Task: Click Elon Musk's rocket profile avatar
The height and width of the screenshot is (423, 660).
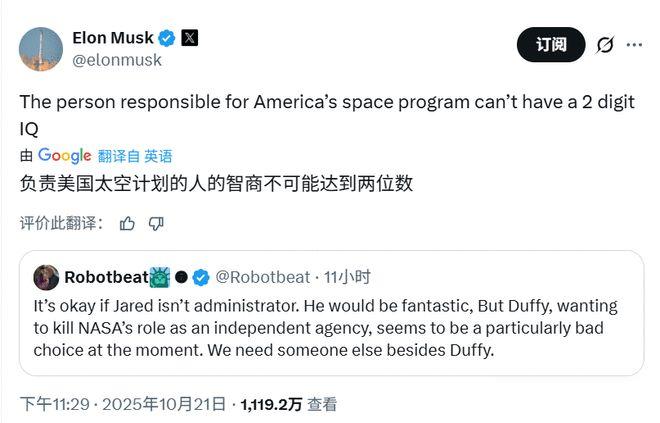Action: point(40,47)
